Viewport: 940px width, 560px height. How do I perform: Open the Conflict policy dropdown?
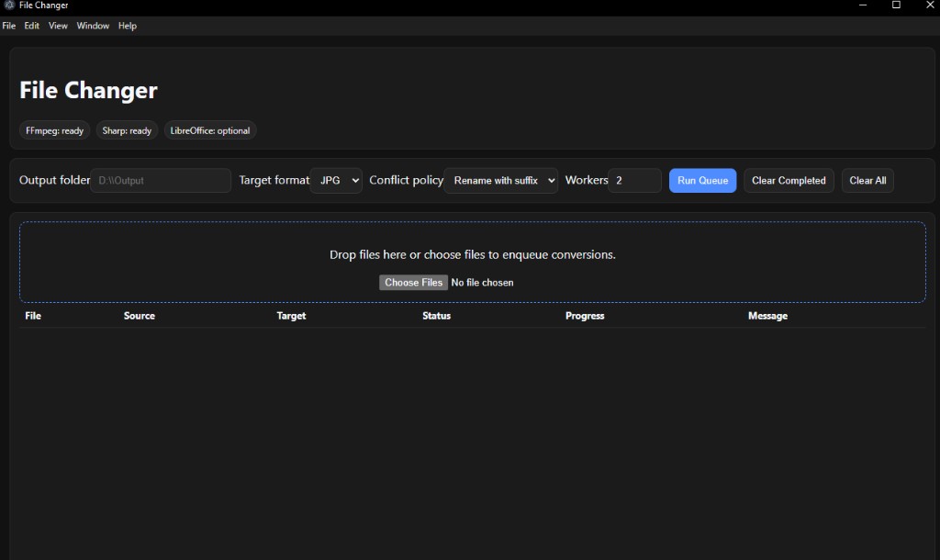[501, 181]
